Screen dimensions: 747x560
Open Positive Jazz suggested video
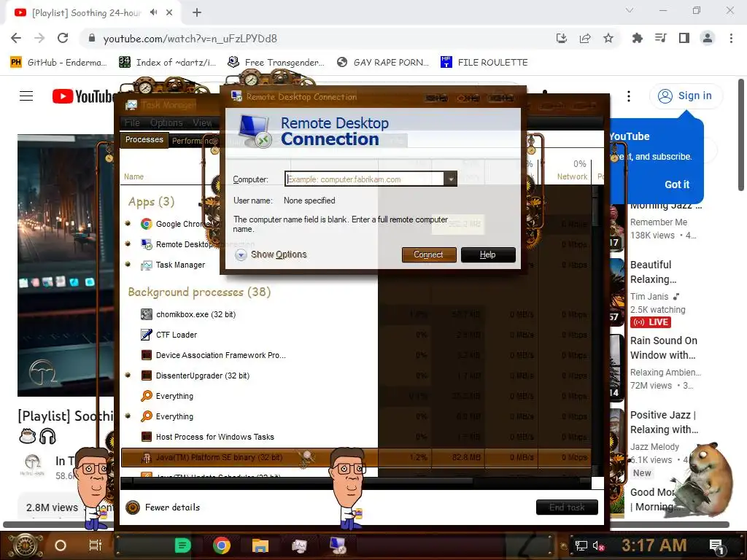(664, 422)
